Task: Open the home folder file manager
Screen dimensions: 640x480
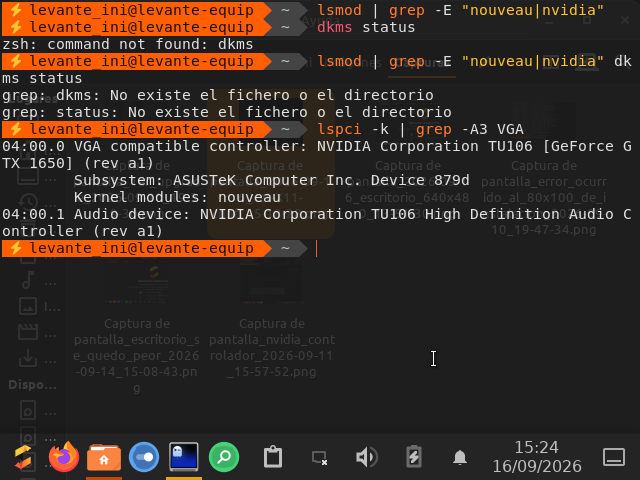Action: 104,457
